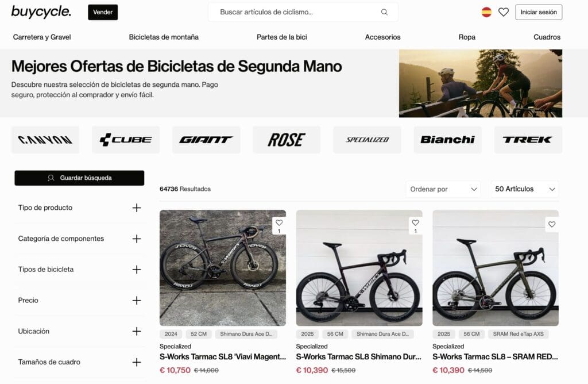Click the search magnifier icon

click(384, 12)
